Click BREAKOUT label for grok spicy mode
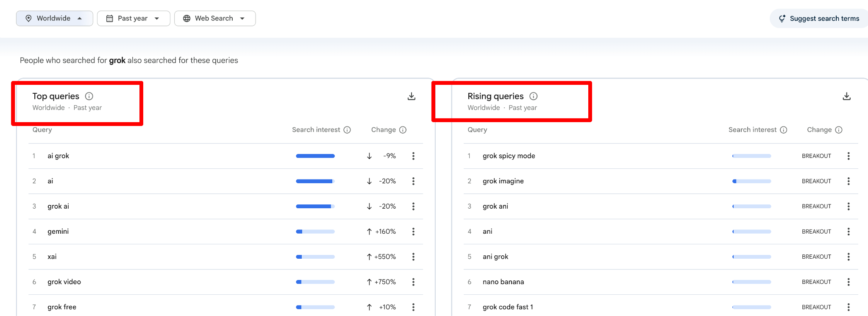 pos(816,156)
